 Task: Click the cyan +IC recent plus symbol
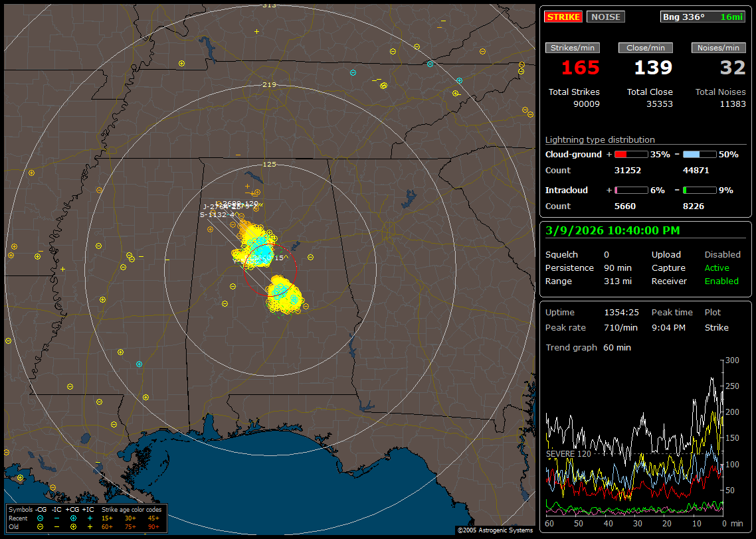tap(90, 518)
